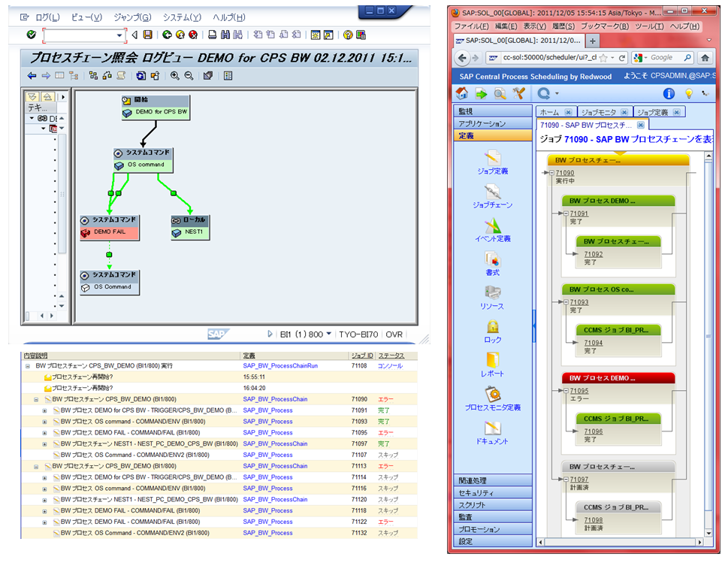728x563 pixels.
Task: Open the BI1 (1) 800 status bar dropdown
Action: (329, 334)
